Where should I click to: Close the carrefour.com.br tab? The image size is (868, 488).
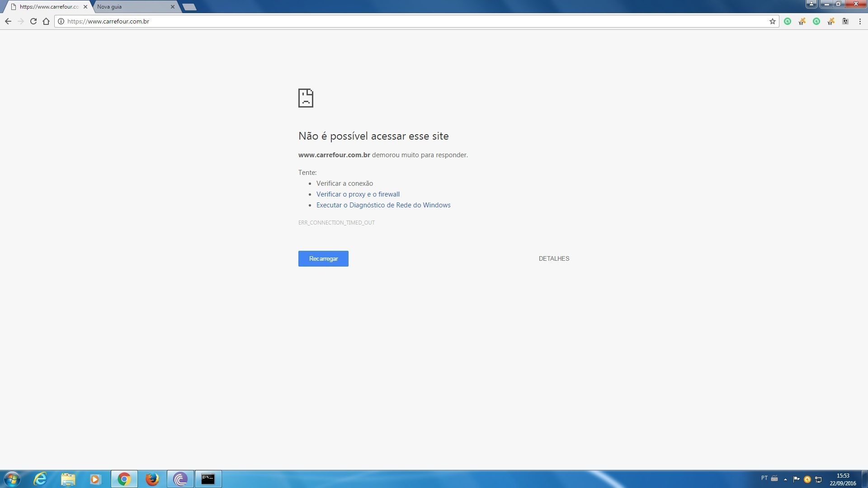[x=85, y=7]
